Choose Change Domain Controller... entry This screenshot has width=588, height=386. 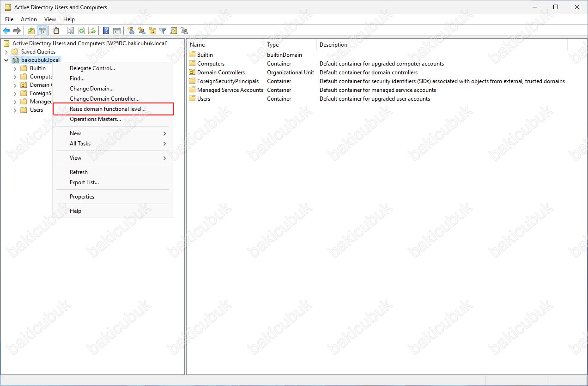pyautogui.click(x=113, y=99)
